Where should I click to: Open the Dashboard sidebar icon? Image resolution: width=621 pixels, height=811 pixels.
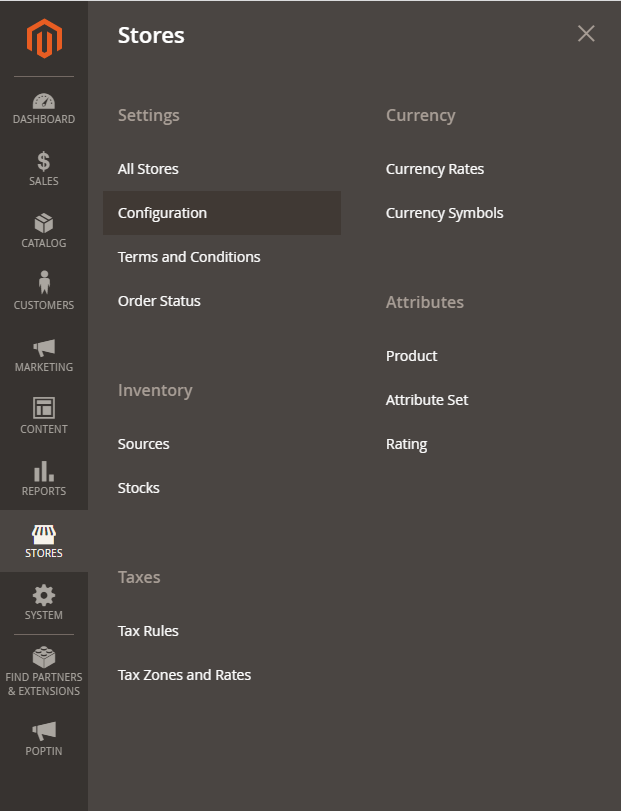tap(44, 101)
